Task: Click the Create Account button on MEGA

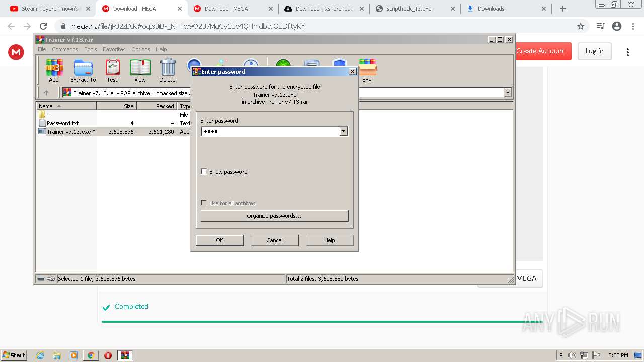Action: [x=540, y=51]
